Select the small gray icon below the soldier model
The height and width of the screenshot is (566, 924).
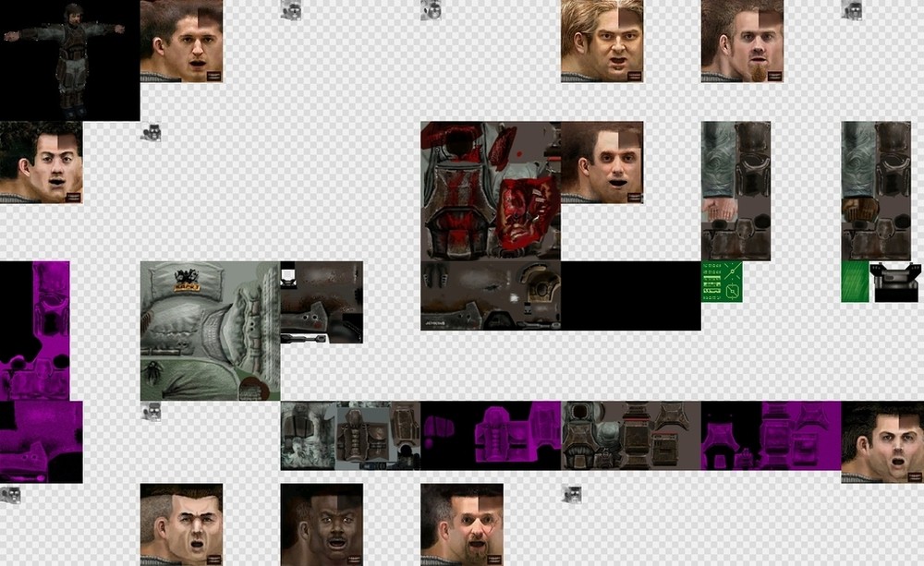pyautogui.click(x=151, y=132)
